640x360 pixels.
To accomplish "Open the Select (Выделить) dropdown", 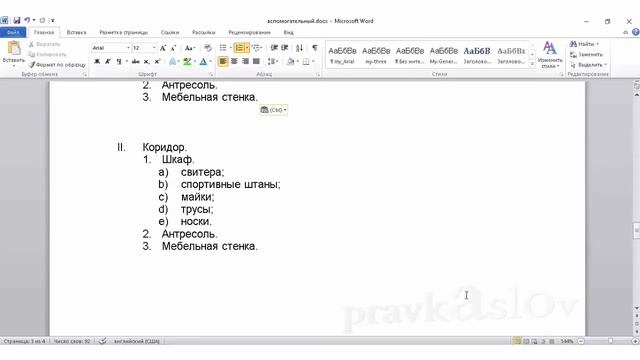I will 588,64.
